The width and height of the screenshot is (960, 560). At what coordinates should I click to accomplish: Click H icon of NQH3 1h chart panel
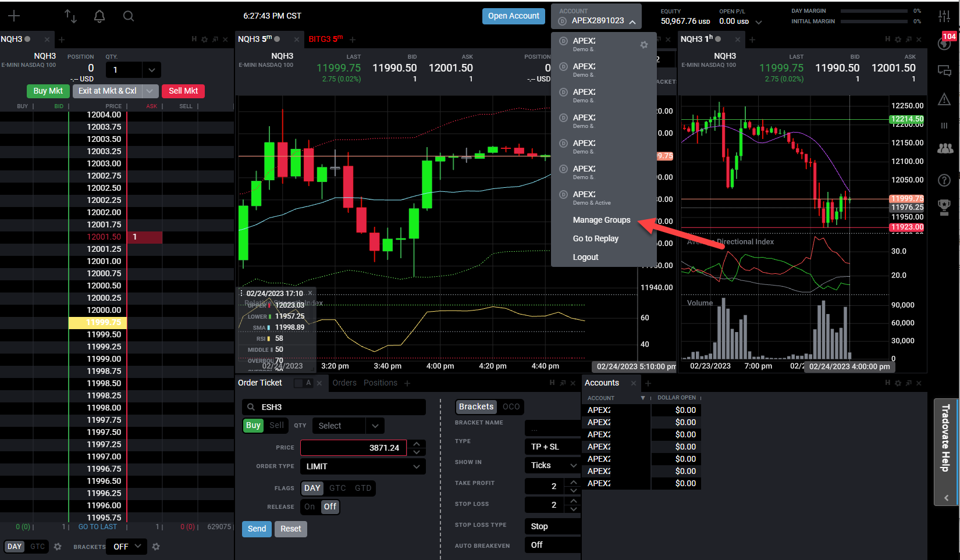click(888, 40)
